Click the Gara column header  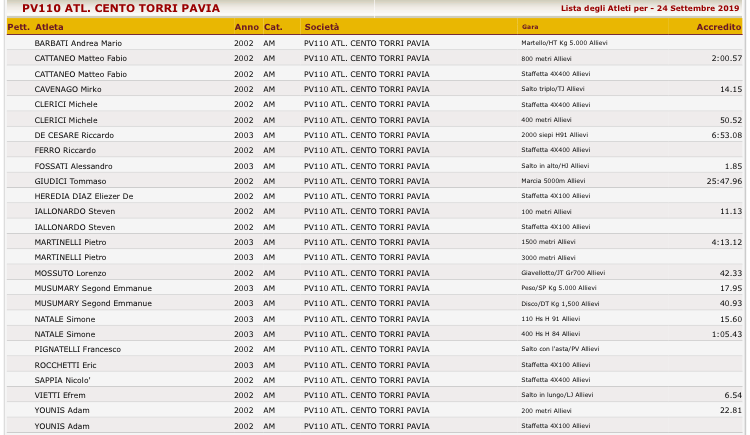point(530,27)
